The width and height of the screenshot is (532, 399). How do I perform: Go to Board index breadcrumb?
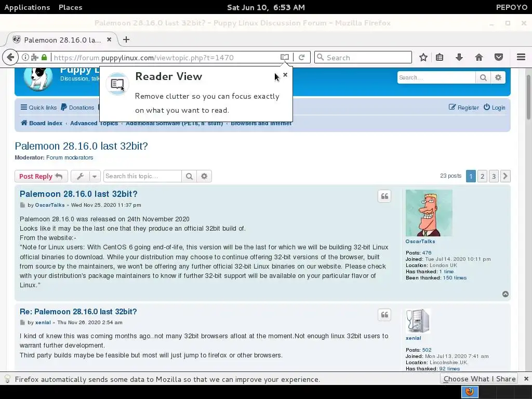coord(42,123)
